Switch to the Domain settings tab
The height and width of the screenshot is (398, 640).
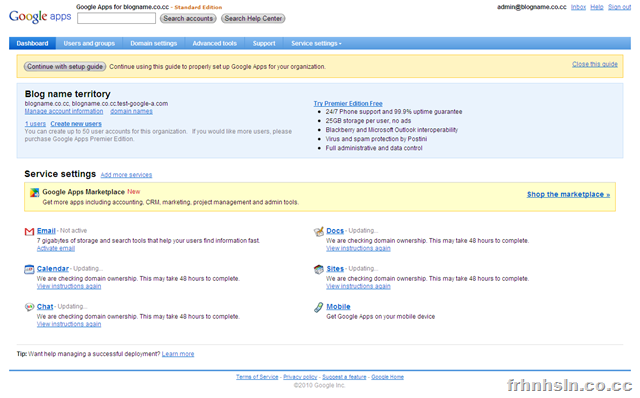pyautogui.click(x=153, y=43)
